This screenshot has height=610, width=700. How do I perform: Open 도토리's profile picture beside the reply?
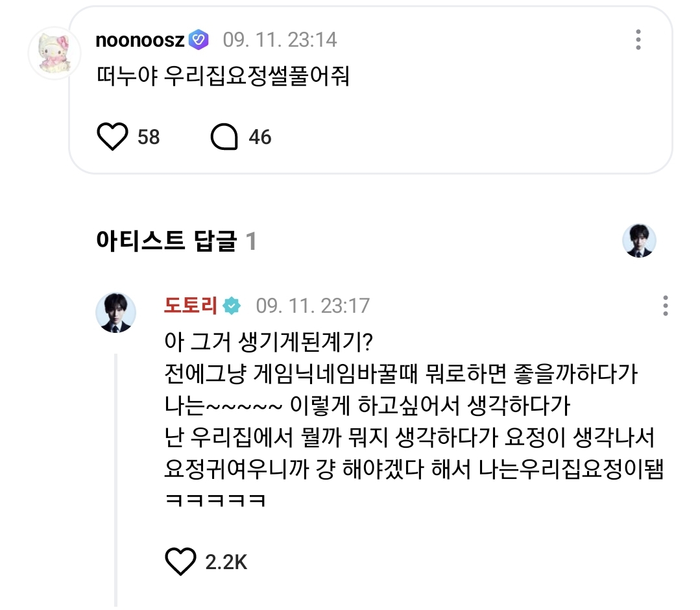coord(116,313)
